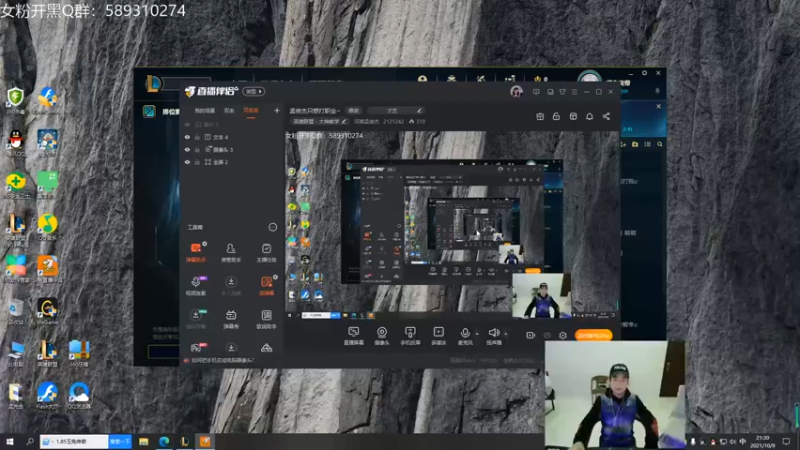Open the store icon between padlock and bell

coord(573,116)
